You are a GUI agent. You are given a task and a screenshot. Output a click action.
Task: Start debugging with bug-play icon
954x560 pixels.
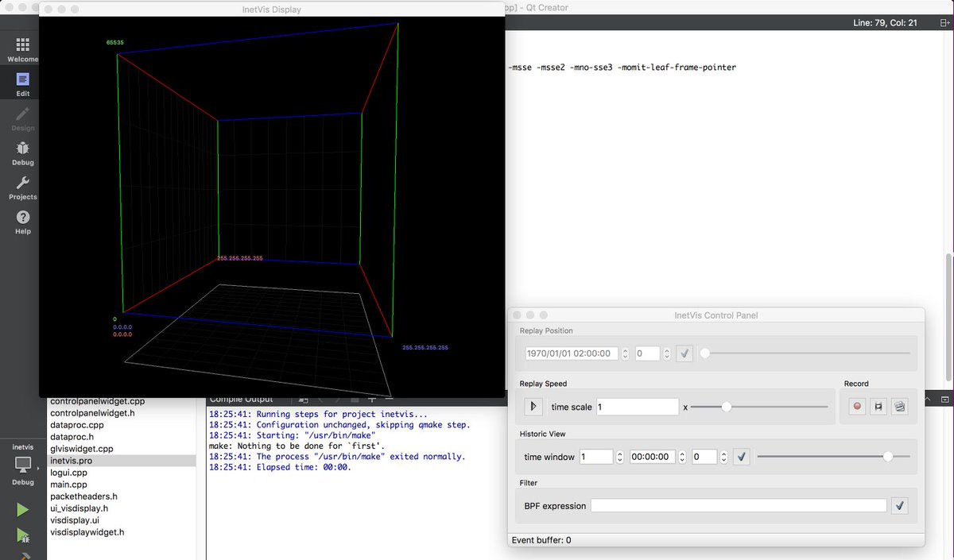[22, 535]
